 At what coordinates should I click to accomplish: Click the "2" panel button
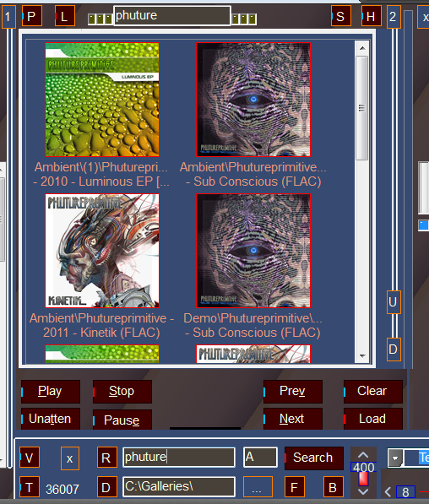coord(394,16)
